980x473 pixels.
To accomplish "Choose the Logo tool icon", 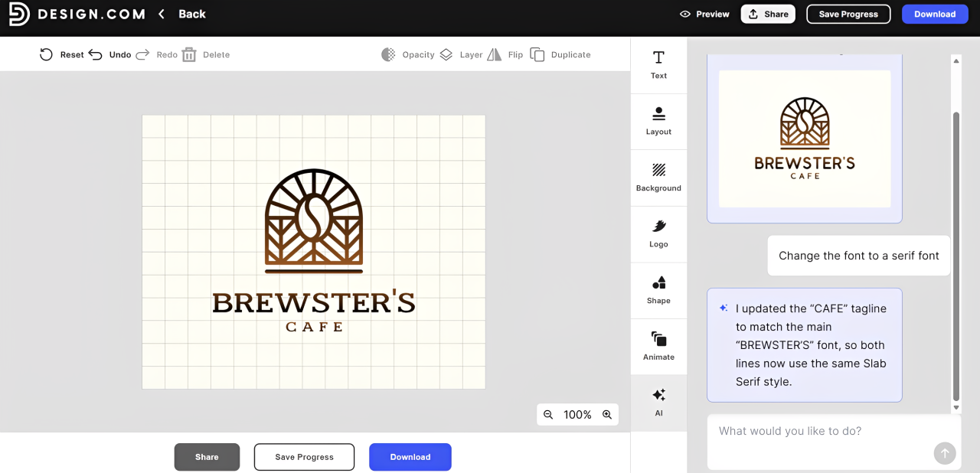I will tap(658, 227).
